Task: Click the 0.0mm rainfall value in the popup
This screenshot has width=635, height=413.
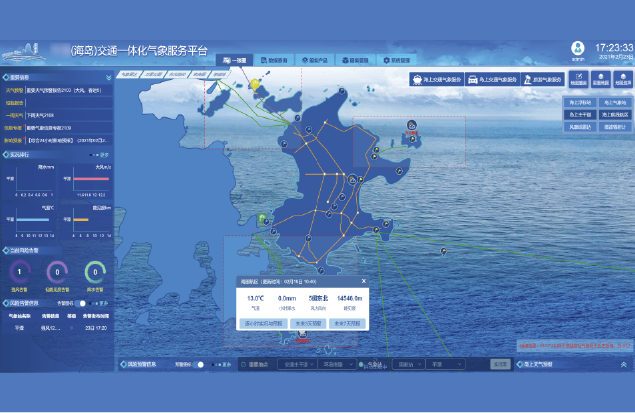Action: pyautogui.click(x=287, y=298)
